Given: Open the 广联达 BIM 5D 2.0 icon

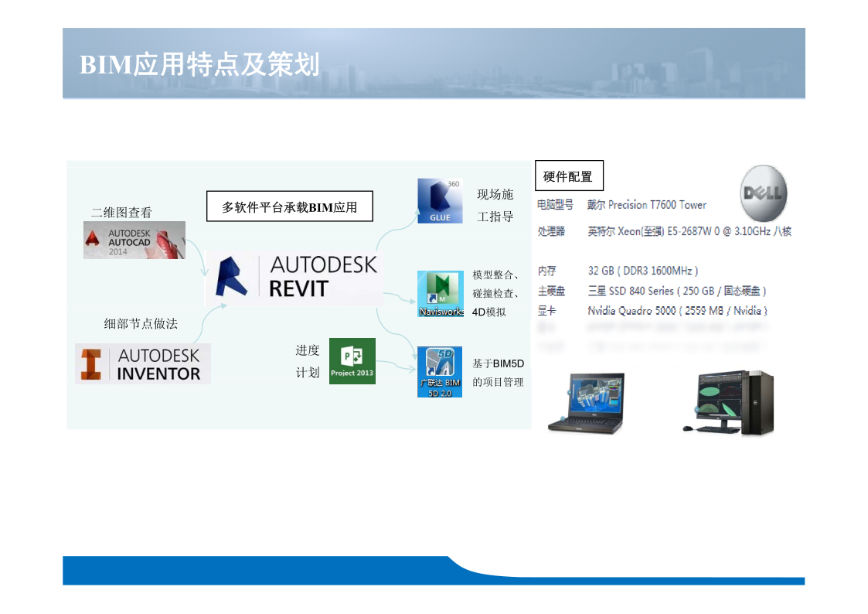Looking at the screenshot, I should point(440,372).
